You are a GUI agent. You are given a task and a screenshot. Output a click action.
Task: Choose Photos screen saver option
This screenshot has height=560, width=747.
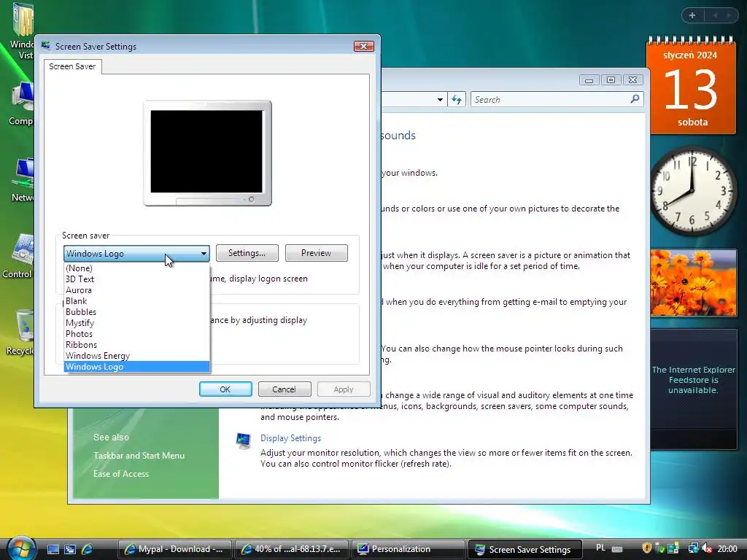(136, 334)
